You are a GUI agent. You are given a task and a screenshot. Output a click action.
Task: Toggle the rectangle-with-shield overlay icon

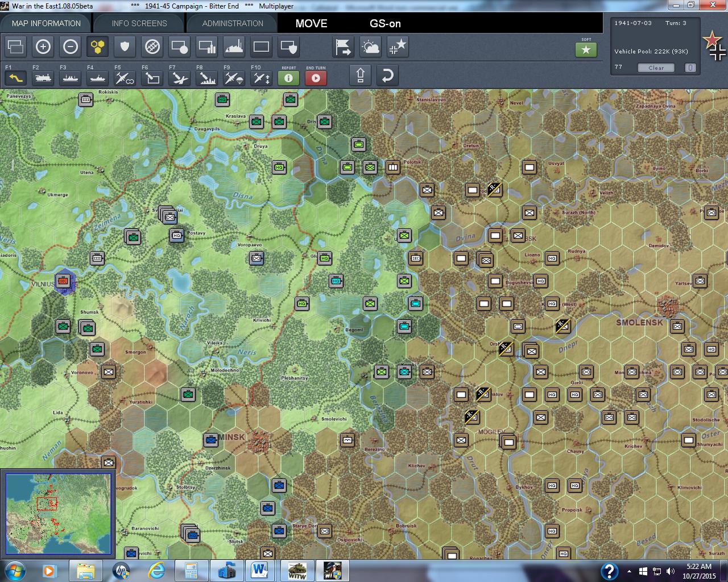(x=289, y=47)
